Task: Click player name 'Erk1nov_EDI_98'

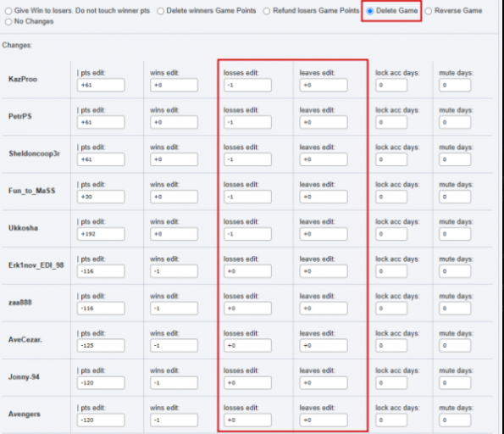Action: 36,265
